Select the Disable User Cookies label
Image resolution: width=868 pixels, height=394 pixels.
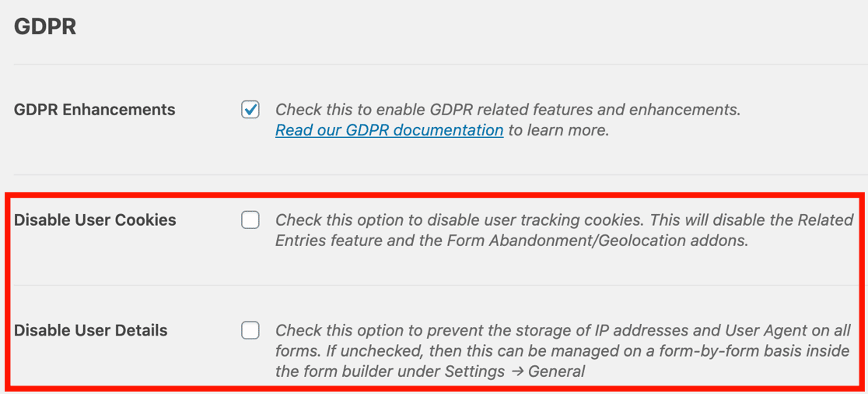tap(95, 220)
